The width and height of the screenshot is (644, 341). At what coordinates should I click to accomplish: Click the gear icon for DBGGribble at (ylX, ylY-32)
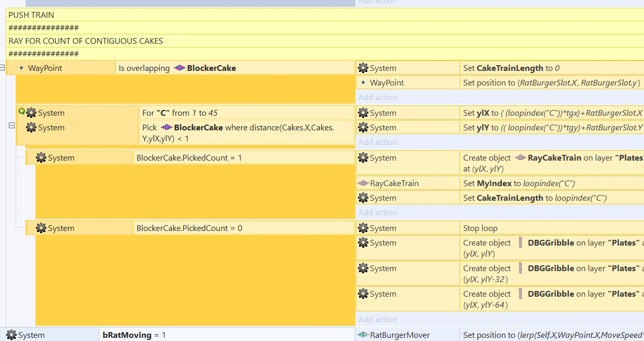pos(363,268)
